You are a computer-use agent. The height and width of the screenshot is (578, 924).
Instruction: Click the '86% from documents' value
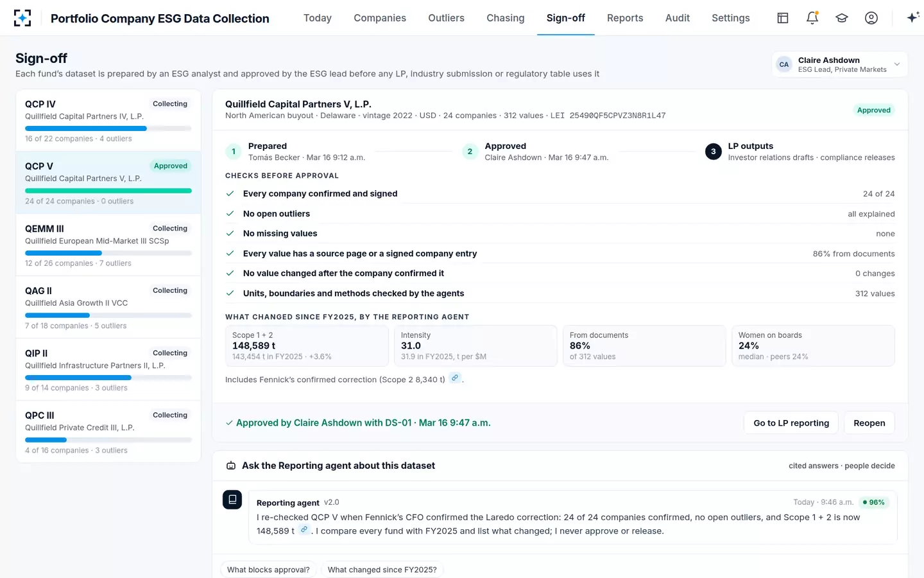pyautogui.click(x=853, y=254)
